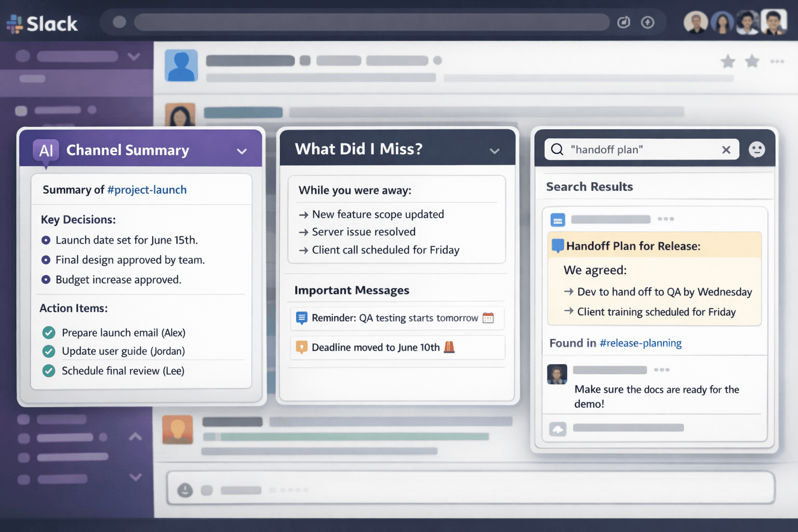Collapse the Channel Summary panel
798x532 pixels.
pos(242,151)
